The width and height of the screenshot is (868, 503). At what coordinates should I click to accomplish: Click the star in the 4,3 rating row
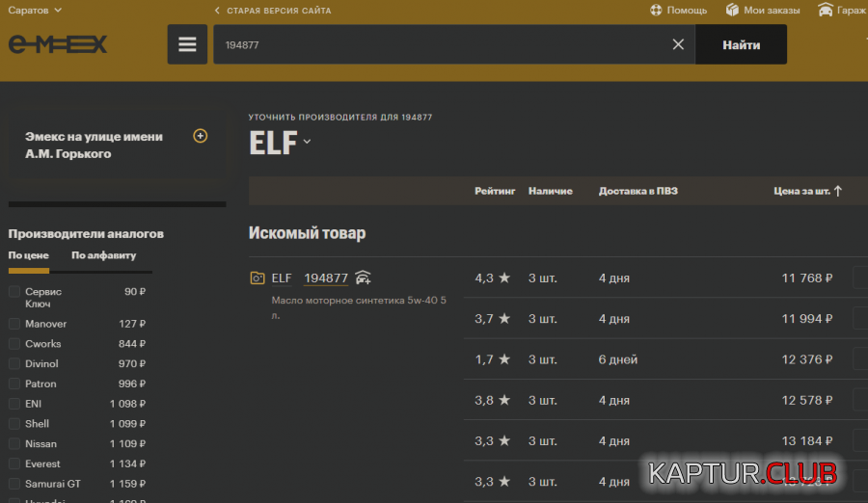[x=504, y=278]
